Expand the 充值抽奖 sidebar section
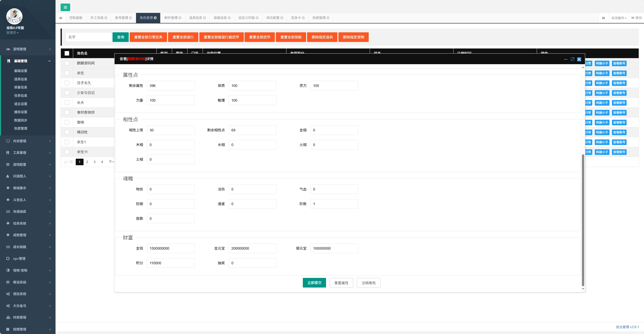Screen dimensions: 644x334 (x=28, y=211)
